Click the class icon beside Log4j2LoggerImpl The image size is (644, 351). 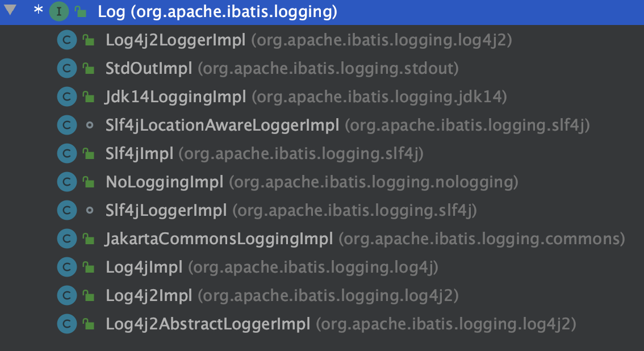pyautogui.click(x=67, y=40)
